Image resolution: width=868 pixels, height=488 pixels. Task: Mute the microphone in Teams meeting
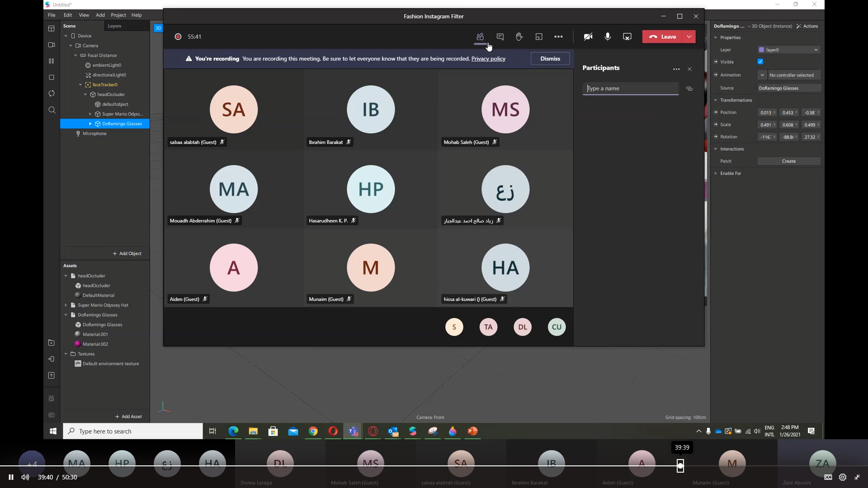(x=608, y=37)
